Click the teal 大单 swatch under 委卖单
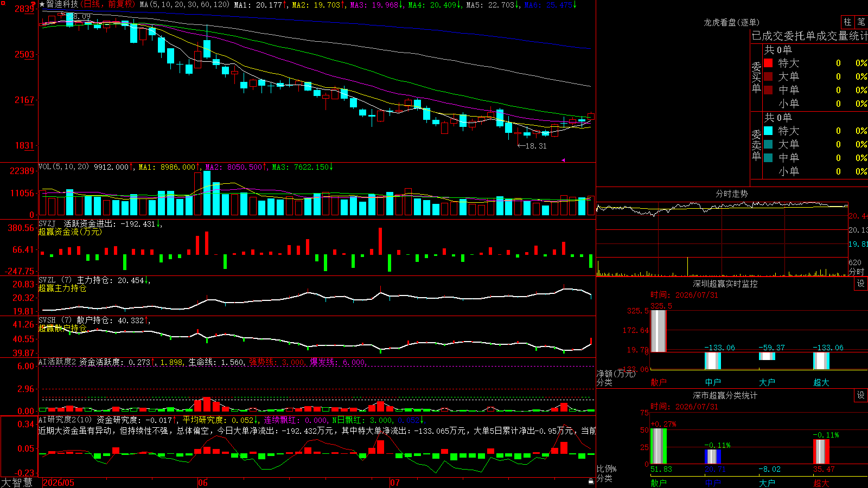 click(x=768, y=144)
